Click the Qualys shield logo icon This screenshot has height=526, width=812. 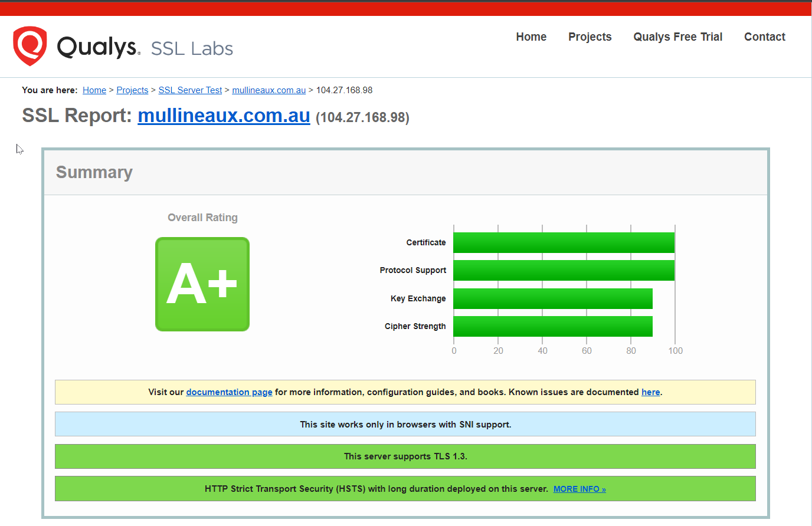(x=30, y=46)
